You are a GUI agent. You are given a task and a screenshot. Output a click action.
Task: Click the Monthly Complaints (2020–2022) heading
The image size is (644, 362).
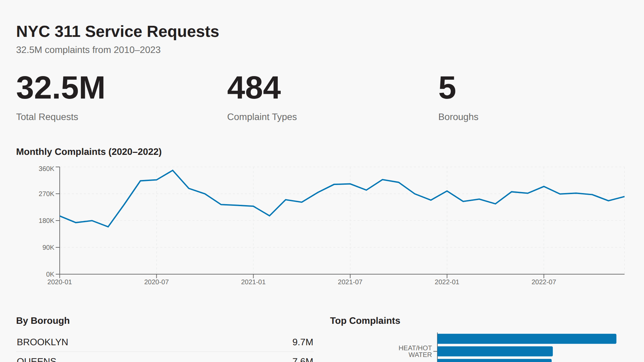(89, 152)
